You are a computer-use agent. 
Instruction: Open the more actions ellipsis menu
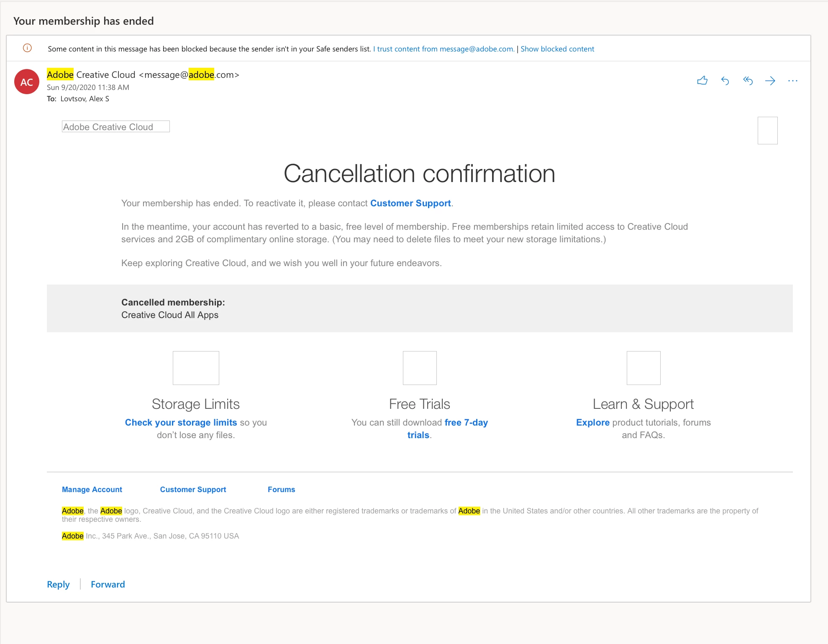792,81
